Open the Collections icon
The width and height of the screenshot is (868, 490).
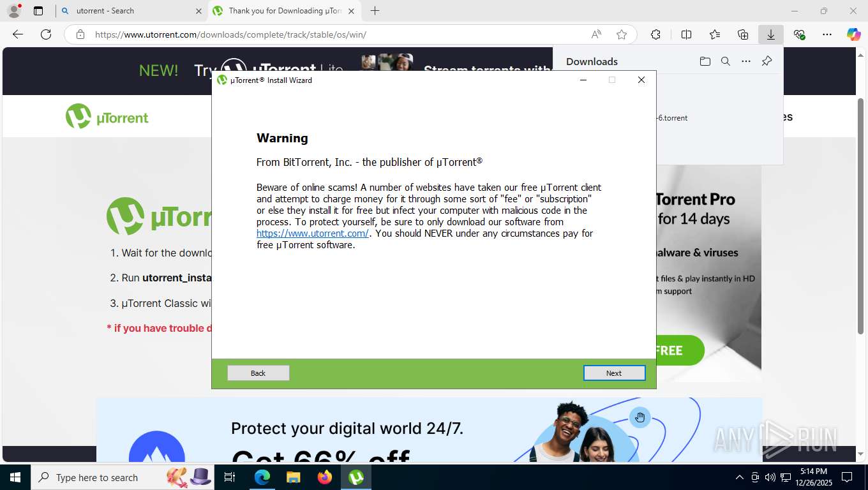click(743, 34)
